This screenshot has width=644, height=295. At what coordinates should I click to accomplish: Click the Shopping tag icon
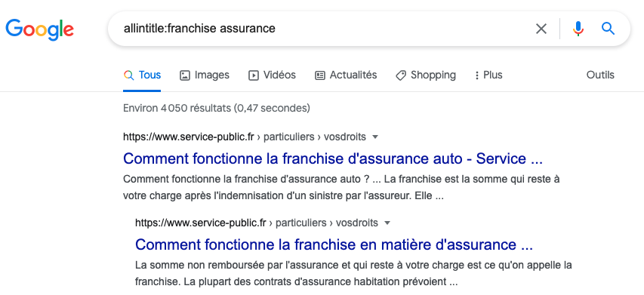pos(401,75)
